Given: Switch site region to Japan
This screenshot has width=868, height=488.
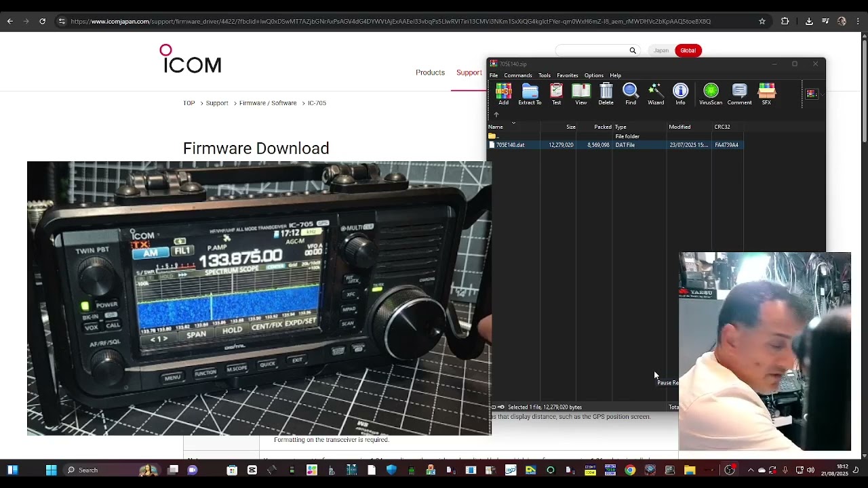Looking at the screenshot, I should 661,50.
